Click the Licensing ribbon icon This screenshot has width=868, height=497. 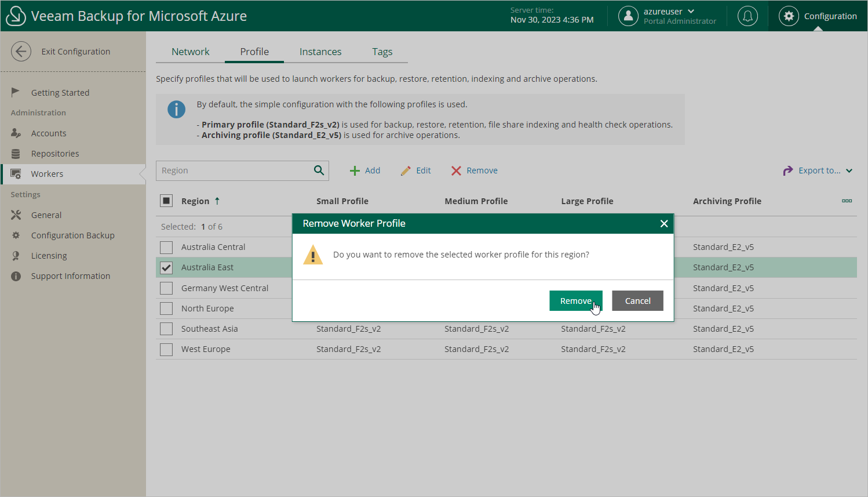pyautogui.click(x=16, y=256)
